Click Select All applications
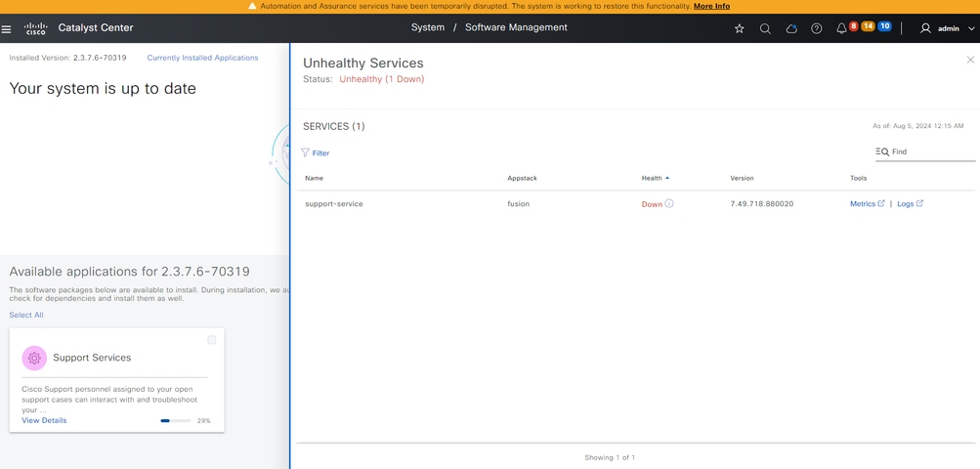980x469 pixels. pos(26,316)
